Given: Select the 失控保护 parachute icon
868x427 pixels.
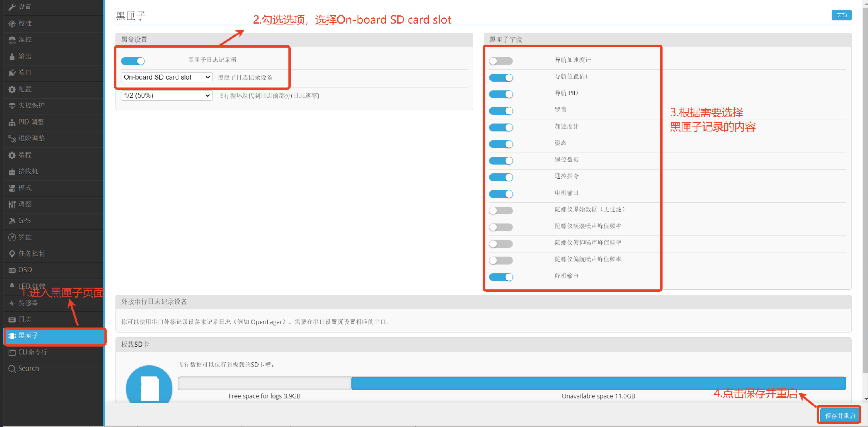Looking at the screenshot, I should tap(12, 105).
